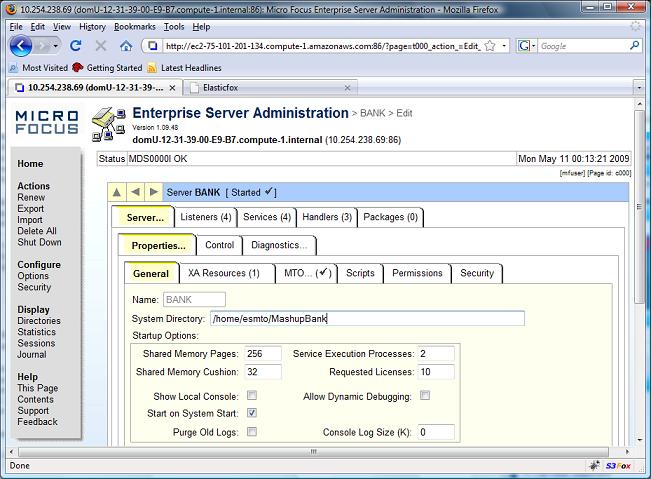Toggle the Allow Dynamic Debugging checkbox
The image size is (651, 479).
pos(425,395)
